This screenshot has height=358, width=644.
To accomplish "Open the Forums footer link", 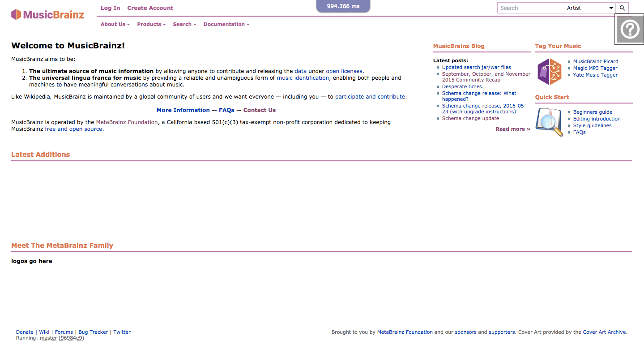I will [x=64, y=332].
